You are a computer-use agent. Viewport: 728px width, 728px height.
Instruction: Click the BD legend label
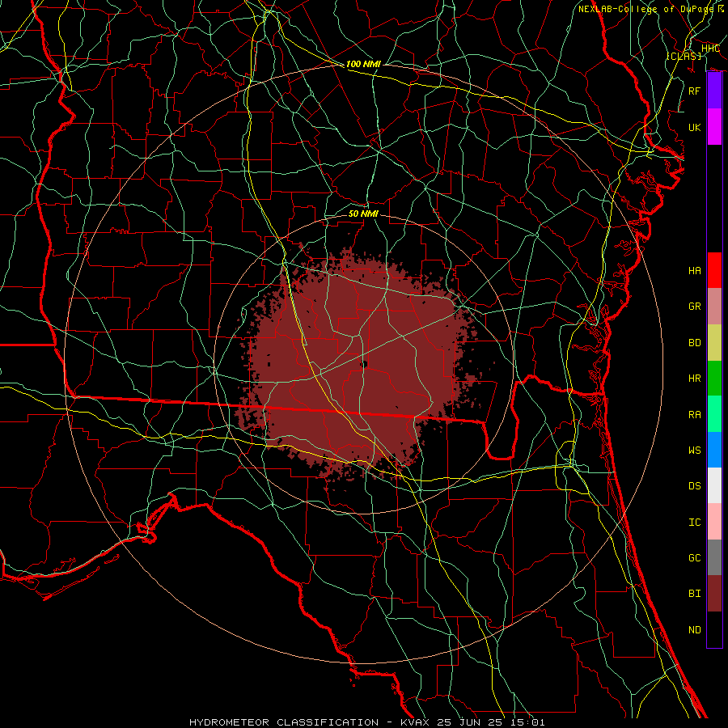pyautogui.click(x=695, y=343)
